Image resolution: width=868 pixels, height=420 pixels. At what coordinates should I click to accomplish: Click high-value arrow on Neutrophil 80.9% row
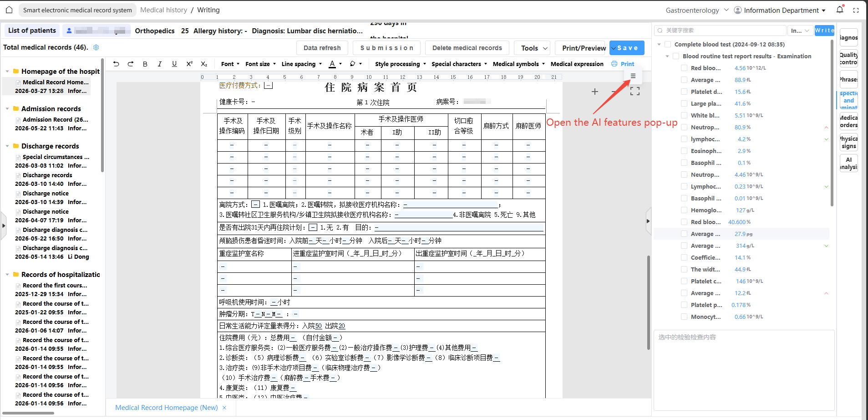pyautogui.click(x=826, y=128)
